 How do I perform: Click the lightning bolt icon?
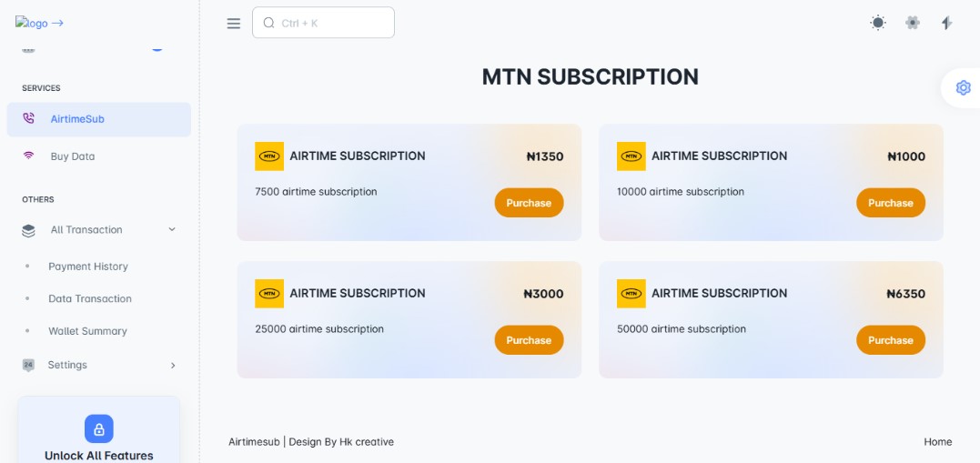(x=946, y=23)
